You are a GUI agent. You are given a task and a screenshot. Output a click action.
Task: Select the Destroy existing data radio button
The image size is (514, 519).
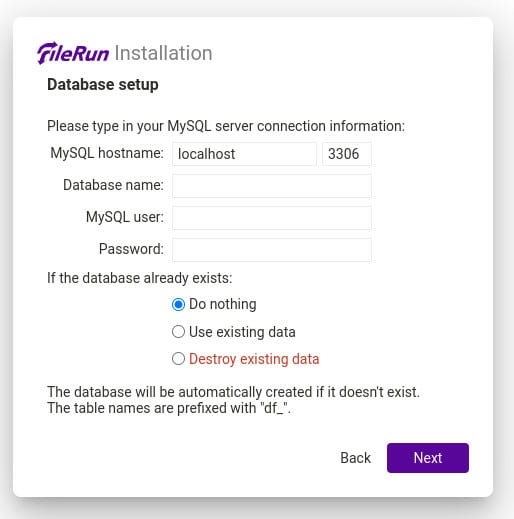pos(178,359)
